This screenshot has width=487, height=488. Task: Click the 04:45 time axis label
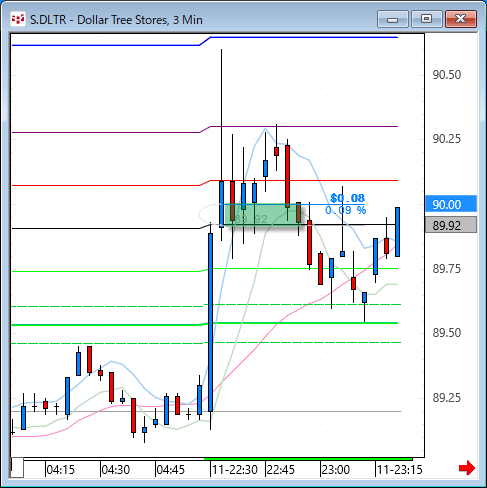coord(170,470)
